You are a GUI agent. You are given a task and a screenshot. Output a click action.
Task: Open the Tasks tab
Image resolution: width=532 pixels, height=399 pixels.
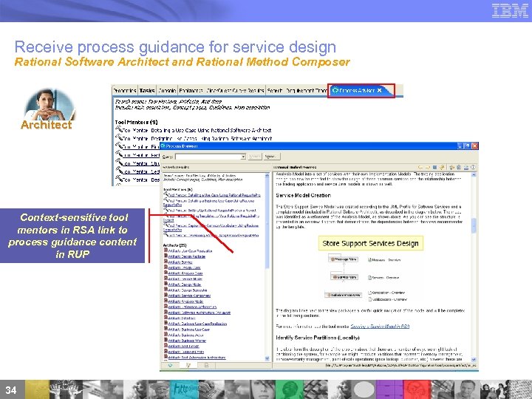[x=147, y=91]
